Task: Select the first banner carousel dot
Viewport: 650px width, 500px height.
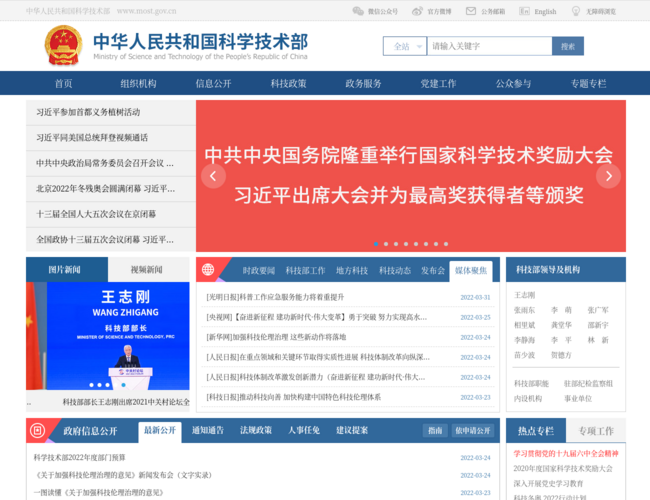Action: point(376,244)
